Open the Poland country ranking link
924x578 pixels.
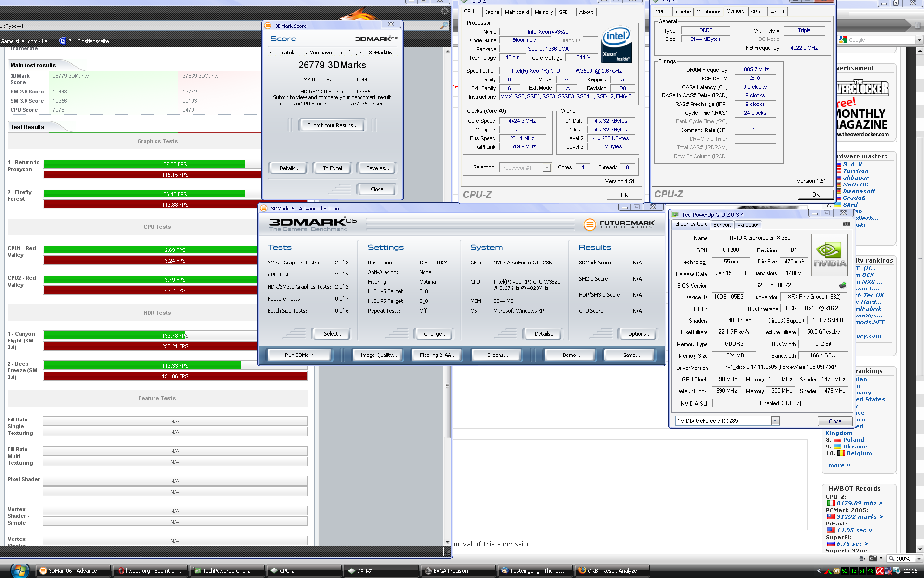[853, 440]
